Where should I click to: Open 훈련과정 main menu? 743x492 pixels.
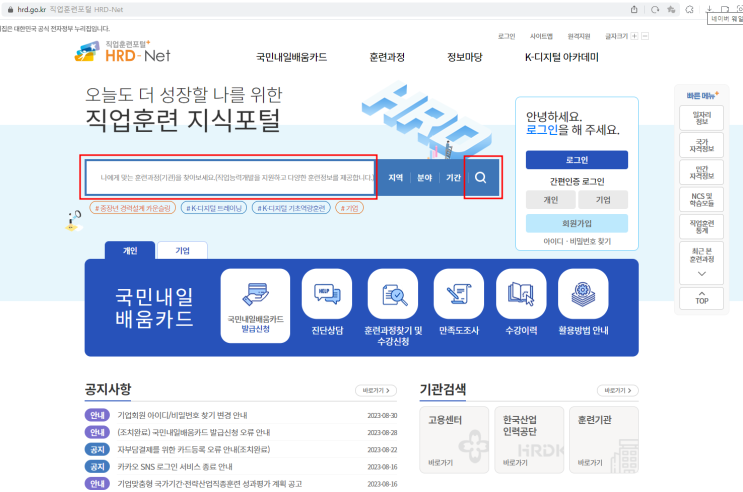pos(387,57)
